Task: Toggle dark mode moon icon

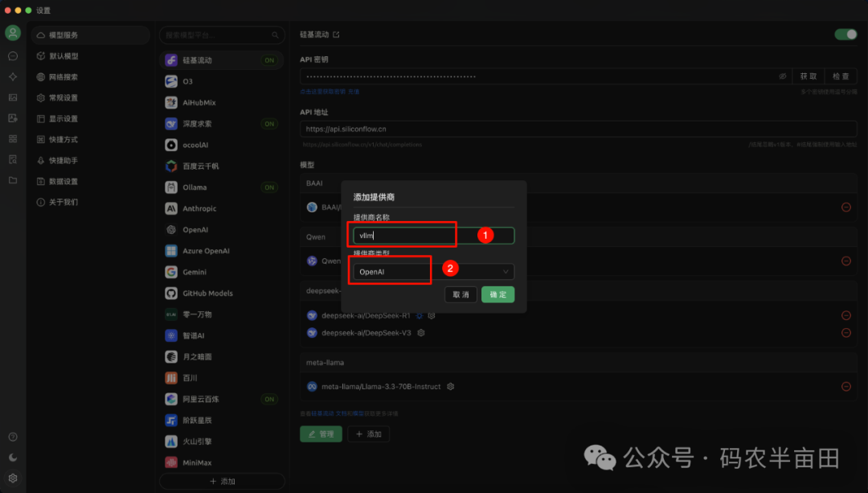Action: [13, 458]
